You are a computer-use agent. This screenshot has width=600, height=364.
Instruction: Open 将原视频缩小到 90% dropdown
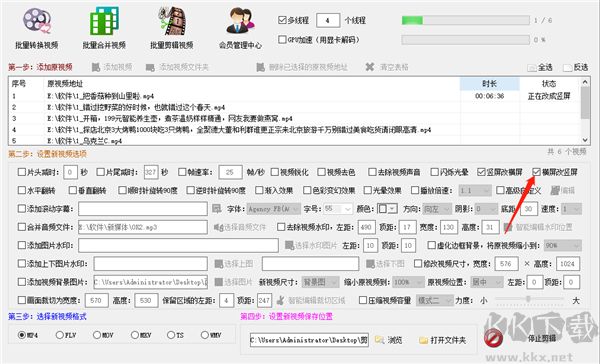tap(562, 245)
